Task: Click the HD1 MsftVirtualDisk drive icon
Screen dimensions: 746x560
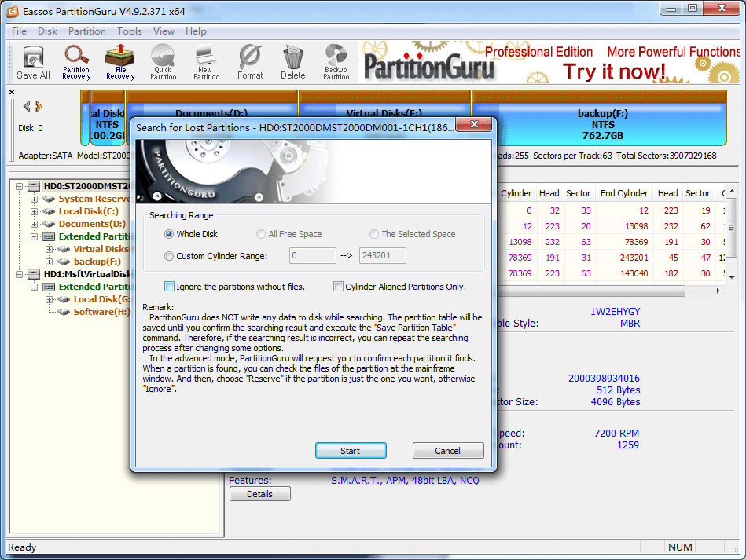Action: click(34, 274)
